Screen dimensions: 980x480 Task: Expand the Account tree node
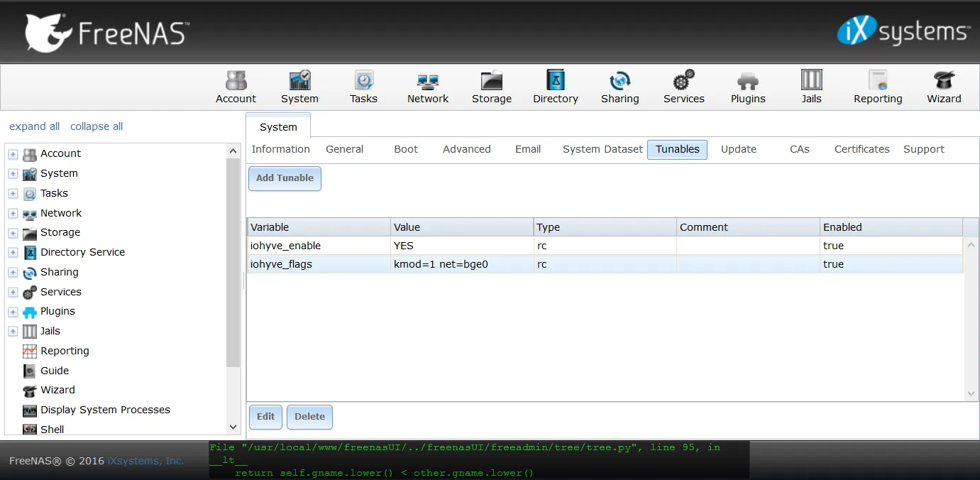pyautogui.click(x=13, y=153)
